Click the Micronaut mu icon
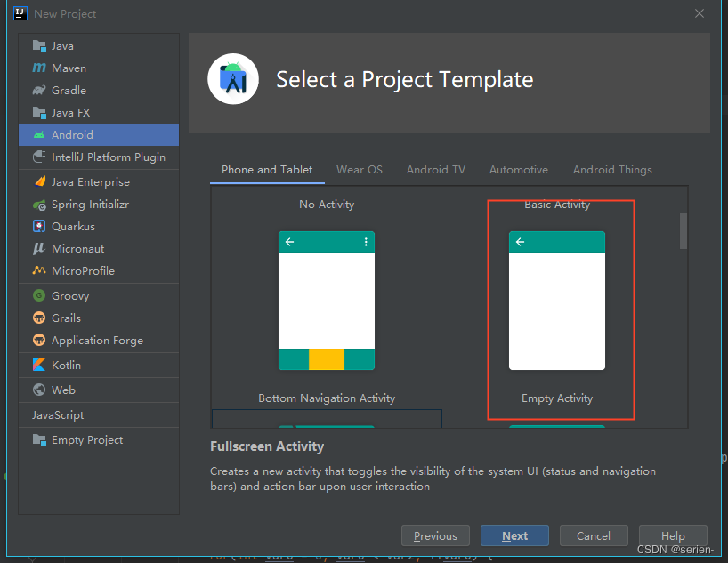728x563 pixels. (x=39, y=249)
